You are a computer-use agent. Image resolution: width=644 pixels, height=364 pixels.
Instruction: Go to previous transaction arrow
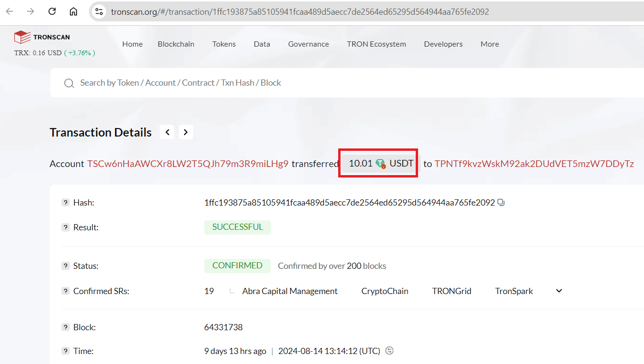pos(167,132)
